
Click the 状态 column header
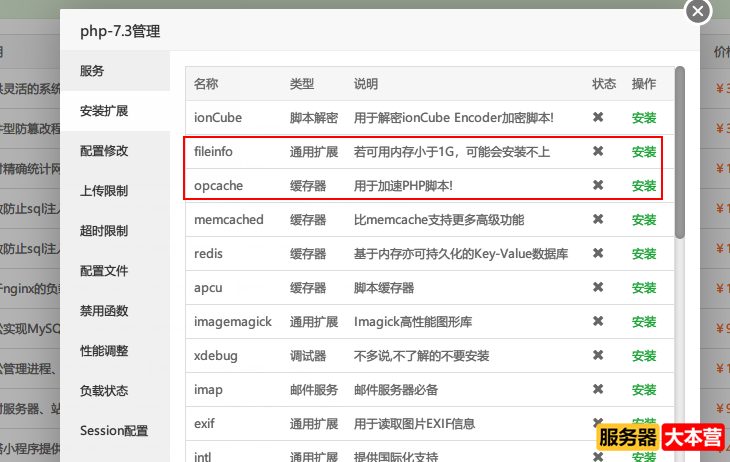pos(604,84)
